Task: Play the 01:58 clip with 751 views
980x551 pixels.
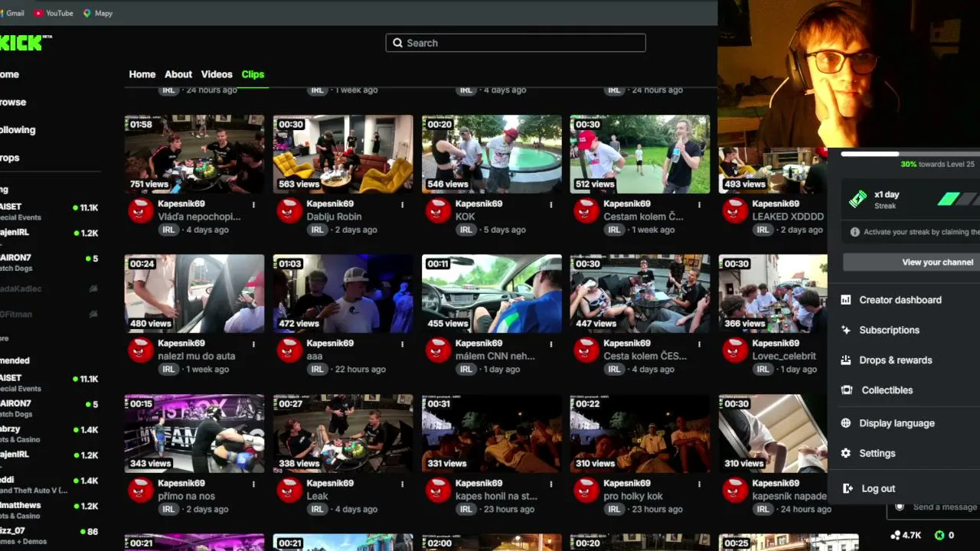Action: [194, 154]
